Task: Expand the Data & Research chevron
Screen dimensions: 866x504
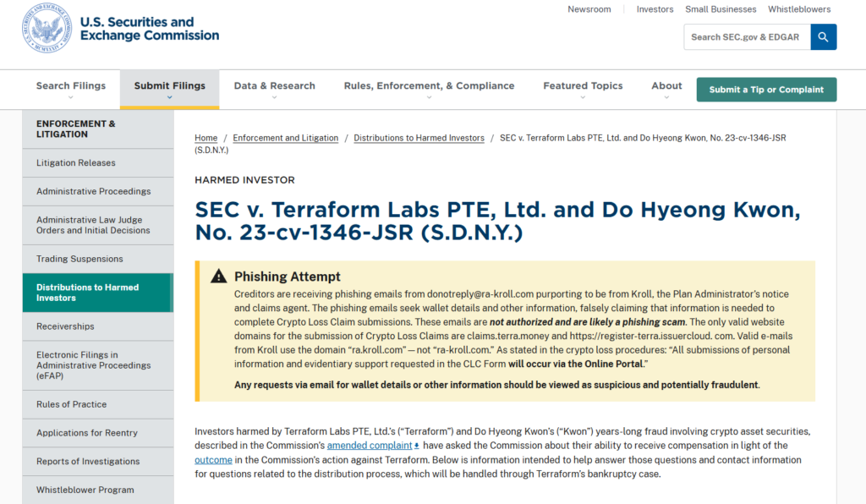Action: click(x=275, y=98)
